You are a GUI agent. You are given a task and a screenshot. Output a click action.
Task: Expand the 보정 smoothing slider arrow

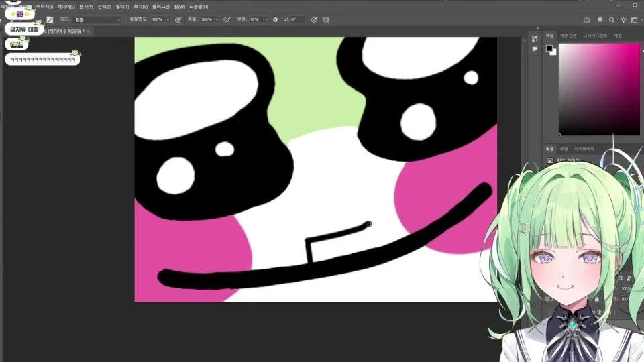point(266,19)
